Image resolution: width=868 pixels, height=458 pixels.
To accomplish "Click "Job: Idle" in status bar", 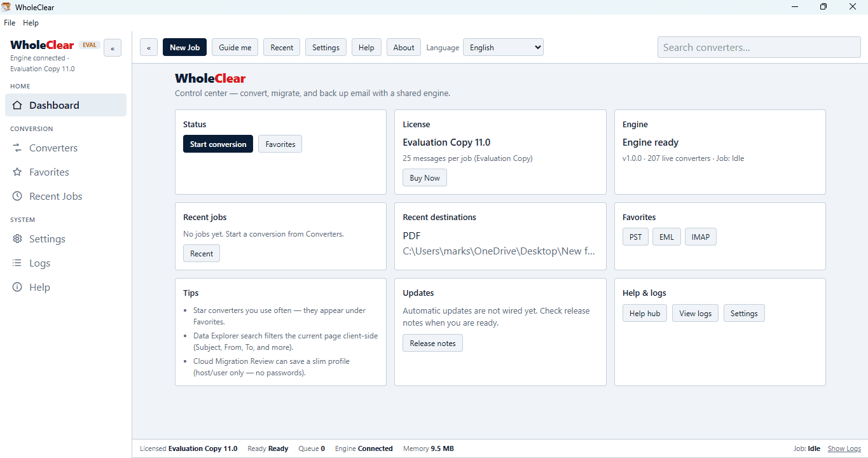I will pos(807,448).
